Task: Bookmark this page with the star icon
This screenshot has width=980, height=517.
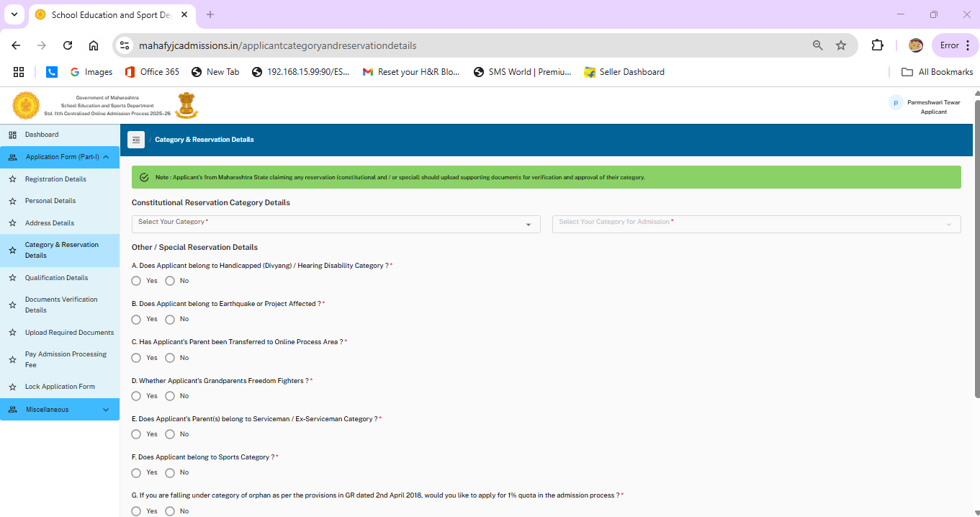Action: click(x=841, y=45)
